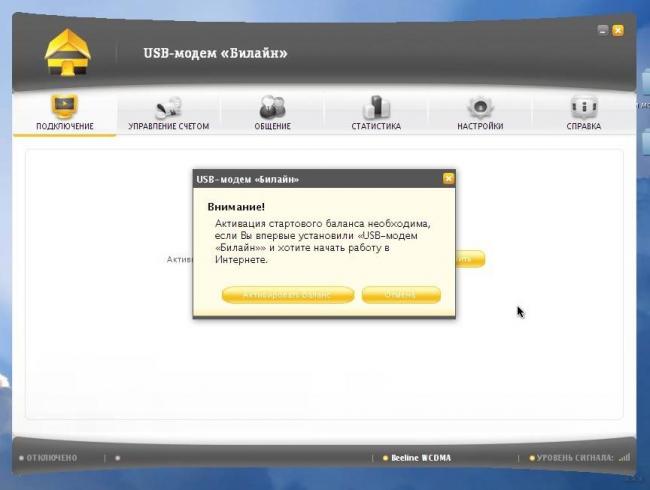650x490 pixels.
Task: Go to the СТАТИСТИКА tab
Action: tap(376, 114)
